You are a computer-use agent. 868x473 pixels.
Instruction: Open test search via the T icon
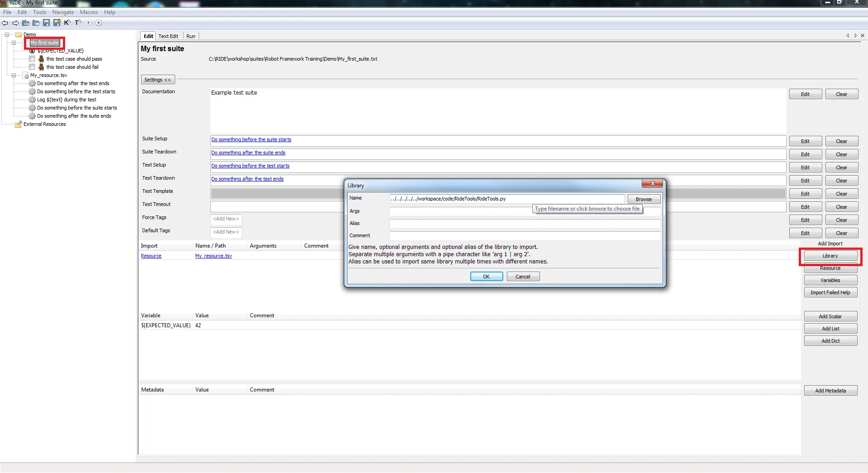[x=78, y=23]
